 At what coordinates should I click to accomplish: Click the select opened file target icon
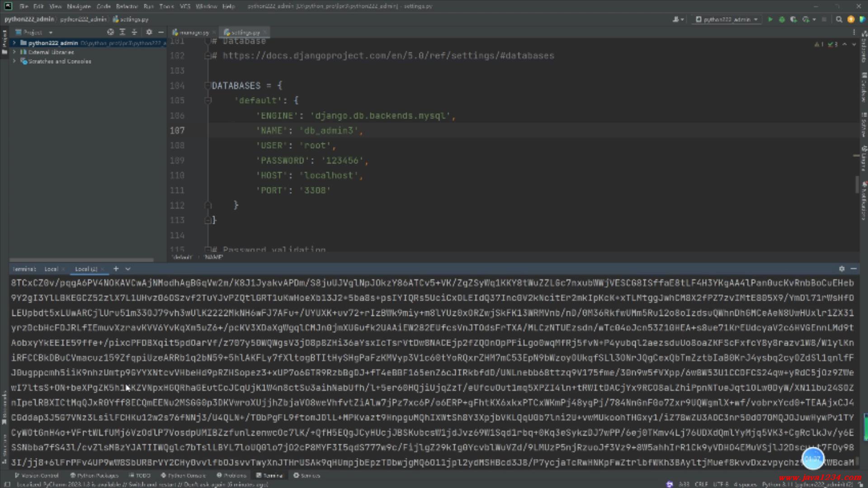110,32
